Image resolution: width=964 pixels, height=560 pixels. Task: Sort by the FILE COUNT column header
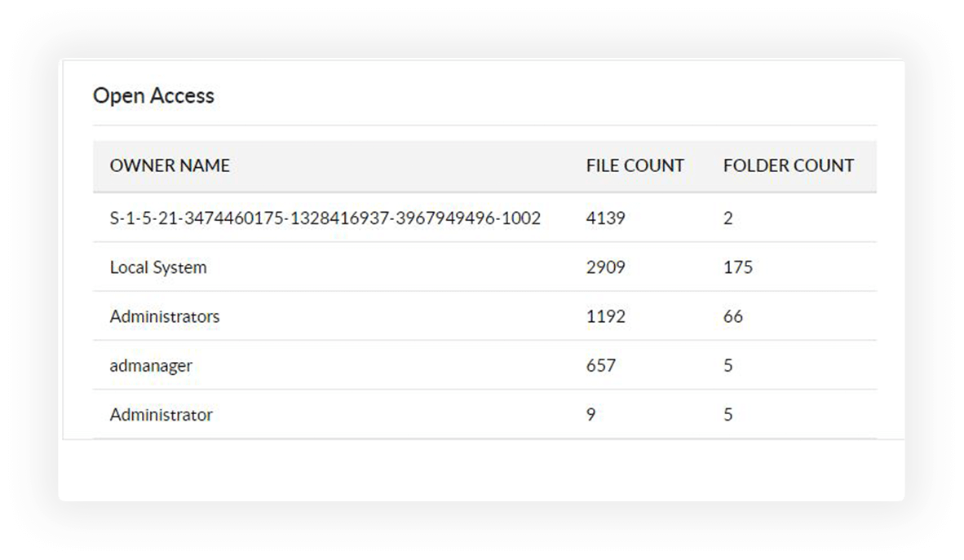(x=635, y=165)
